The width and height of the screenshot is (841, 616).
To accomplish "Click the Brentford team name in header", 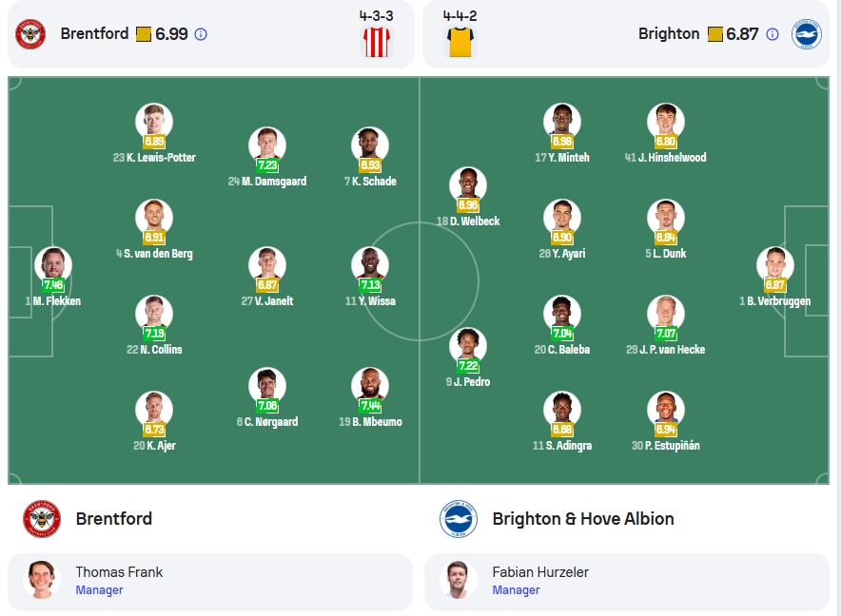I will click(94, 34).
